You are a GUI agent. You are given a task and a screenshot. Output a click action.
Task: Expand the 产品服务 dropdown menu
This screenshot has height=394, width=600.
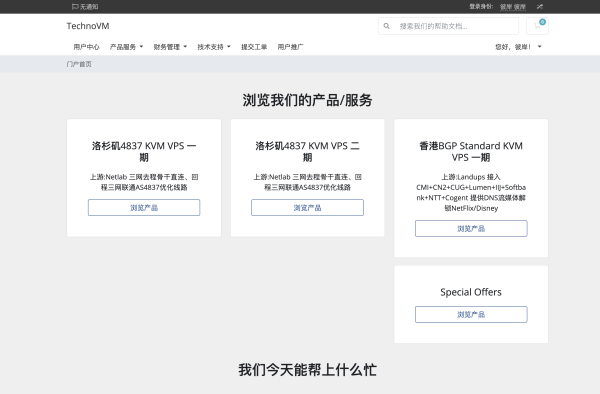[x=126, y=47]
